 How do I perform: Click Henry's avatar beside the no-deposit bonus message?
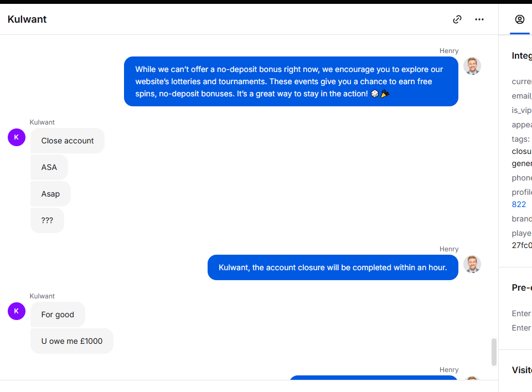(472, 66)
